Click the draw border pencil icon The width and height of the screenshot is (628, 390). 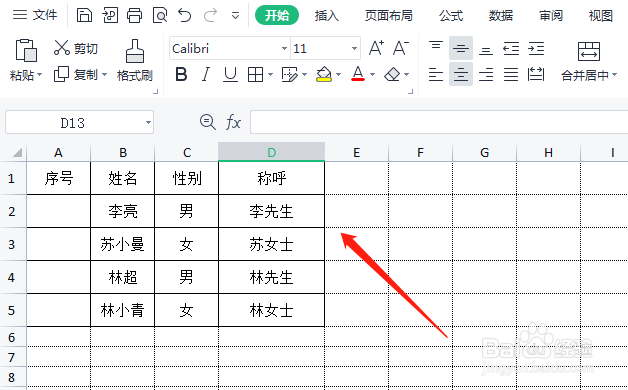(x=290, y=74)
